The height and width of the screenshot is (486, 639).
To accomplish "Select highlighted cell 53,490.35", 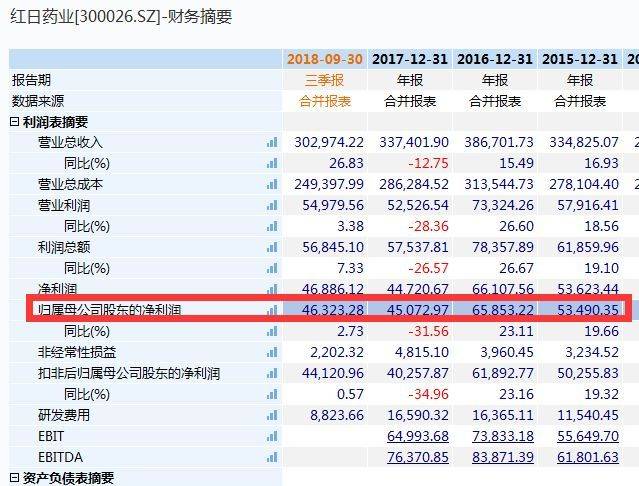I will [x=588, y=310].
